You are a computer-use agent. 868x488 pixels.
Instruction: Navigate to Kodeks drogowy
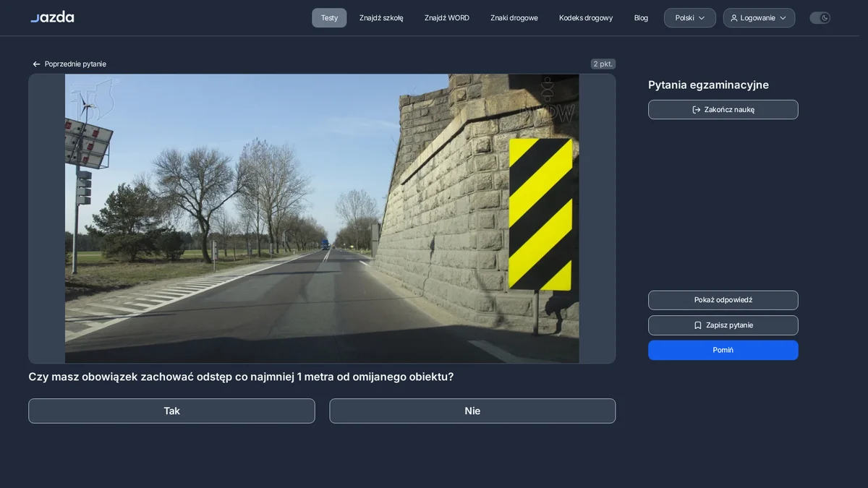586,18
